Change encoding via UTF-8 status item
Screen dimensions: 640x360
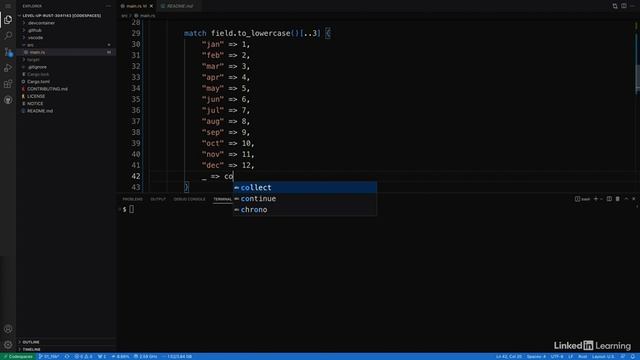(x=557, y=357)
